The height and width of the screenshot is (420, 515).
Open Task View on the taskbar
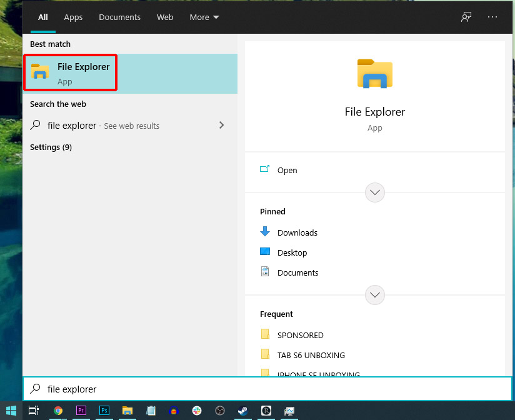pyautogui.click(x=34, y=411)
